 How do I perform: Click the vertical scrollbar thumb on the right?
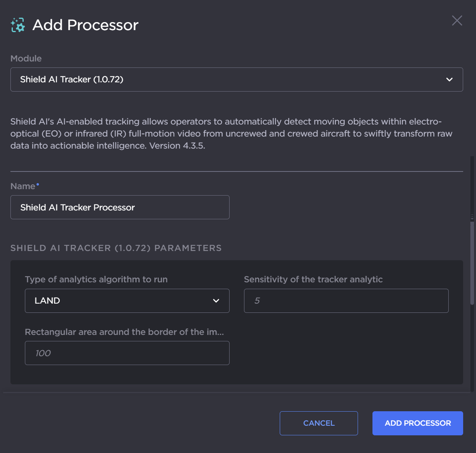[x=472, y=261]
